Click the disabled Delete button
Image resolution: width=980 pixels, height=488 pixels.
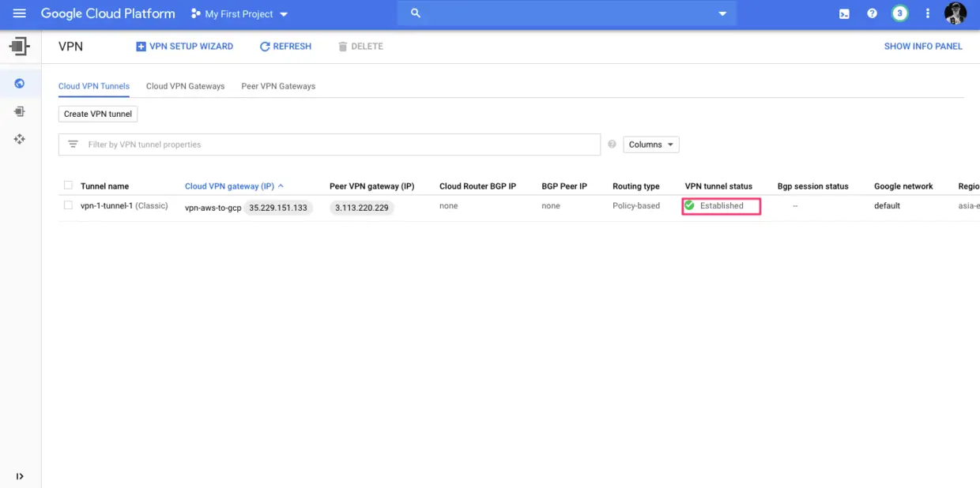(360, 47)
